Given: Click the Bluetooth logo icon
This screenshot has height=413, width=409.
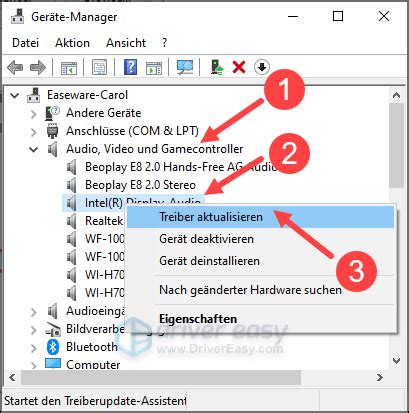Looking at the screenshot, I should click(53, 347).
